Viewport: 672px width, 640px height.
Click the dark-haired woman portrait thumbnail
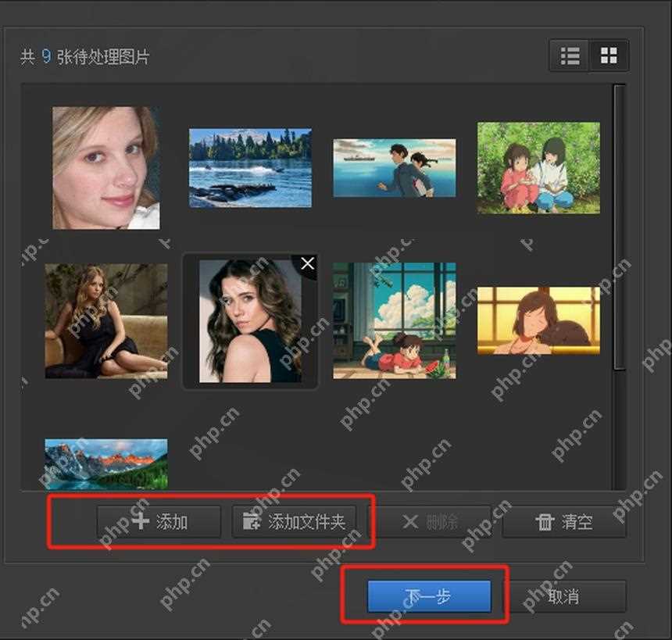[250, 321]
